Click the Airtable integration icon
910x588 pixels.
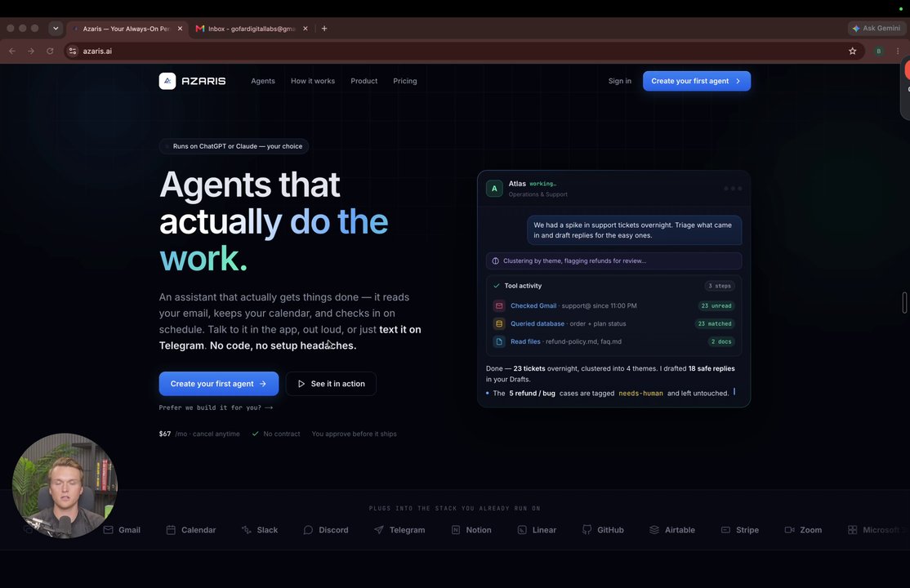[x=654, y=530]
